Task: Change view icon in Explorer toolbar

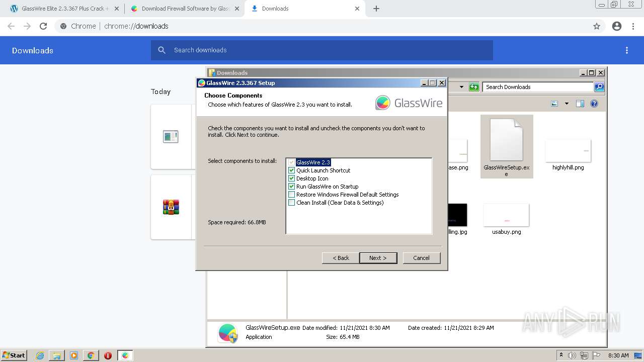Action: pyautogui.click(x=554, y=104)
